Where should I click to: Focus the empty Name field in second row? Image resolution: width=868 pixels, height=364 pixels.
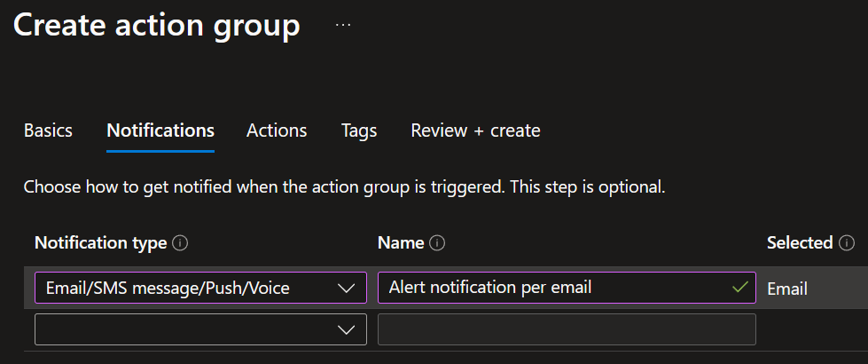coord(567,329)
